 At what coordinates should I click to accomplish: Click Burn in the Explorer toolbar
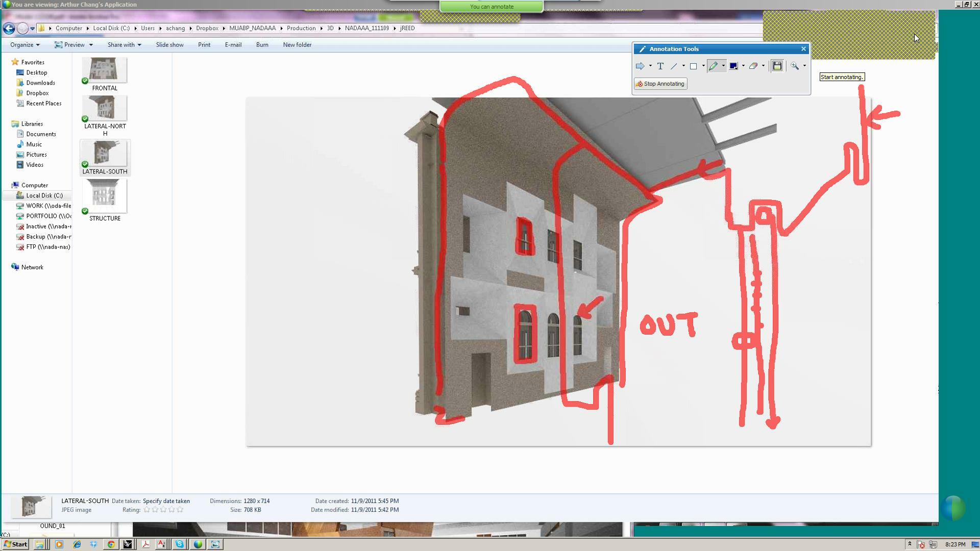coord(262,45)
